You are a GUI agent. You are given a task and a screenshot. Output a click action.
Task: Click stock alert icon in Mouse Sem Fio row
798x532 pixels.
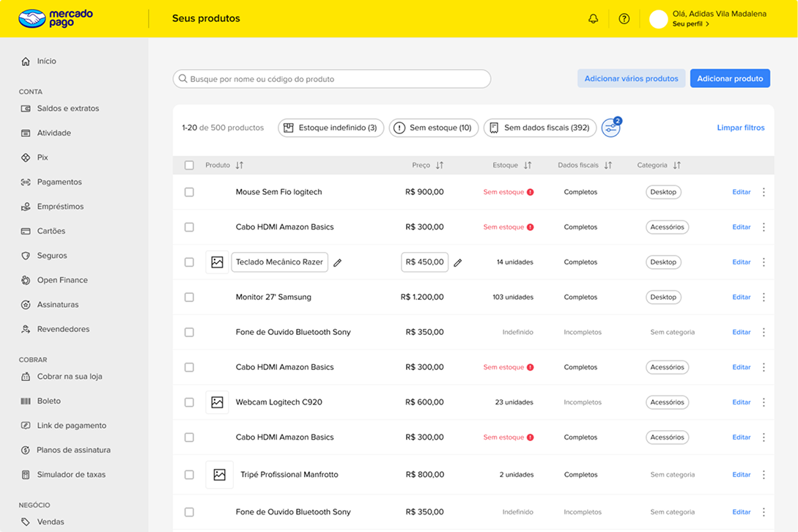pyautogui.click(x=531, y=192)
